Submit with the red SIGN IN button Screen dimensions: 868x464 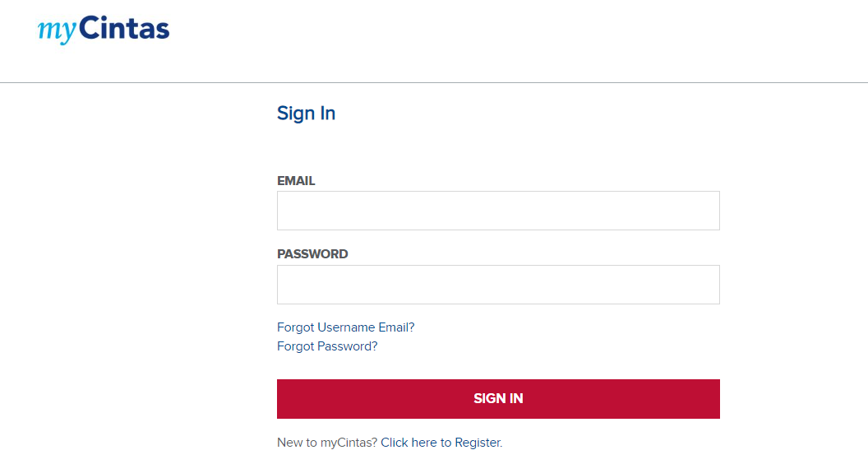tap(498, 398)
